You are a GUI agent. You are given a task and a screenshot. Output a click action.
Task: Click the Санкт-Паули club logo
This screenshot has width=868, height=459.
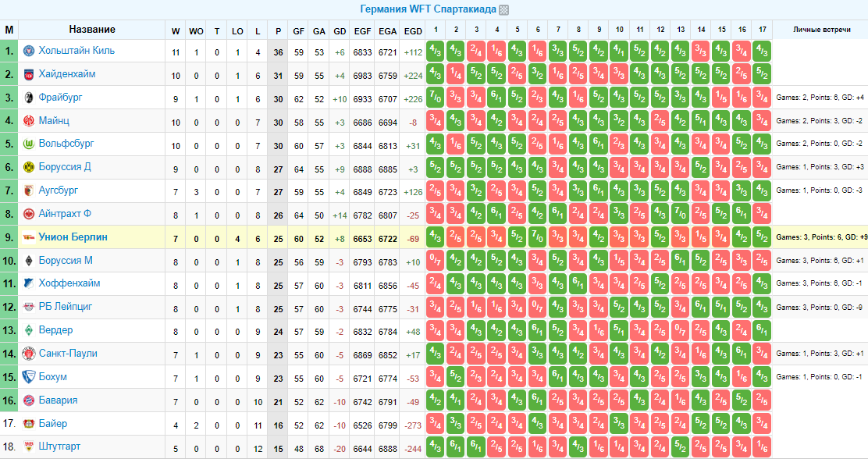pyautogui.click(x=29, y=354)
